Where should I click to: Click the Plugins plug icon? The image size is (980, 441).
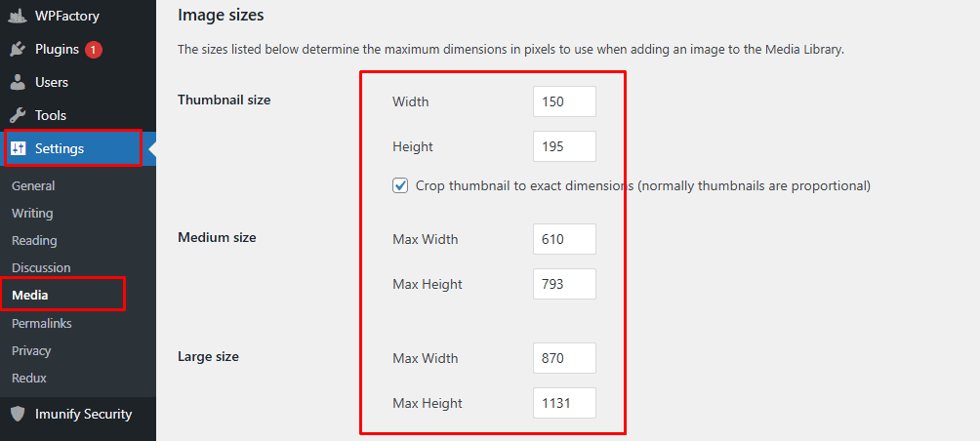point(19,50)
